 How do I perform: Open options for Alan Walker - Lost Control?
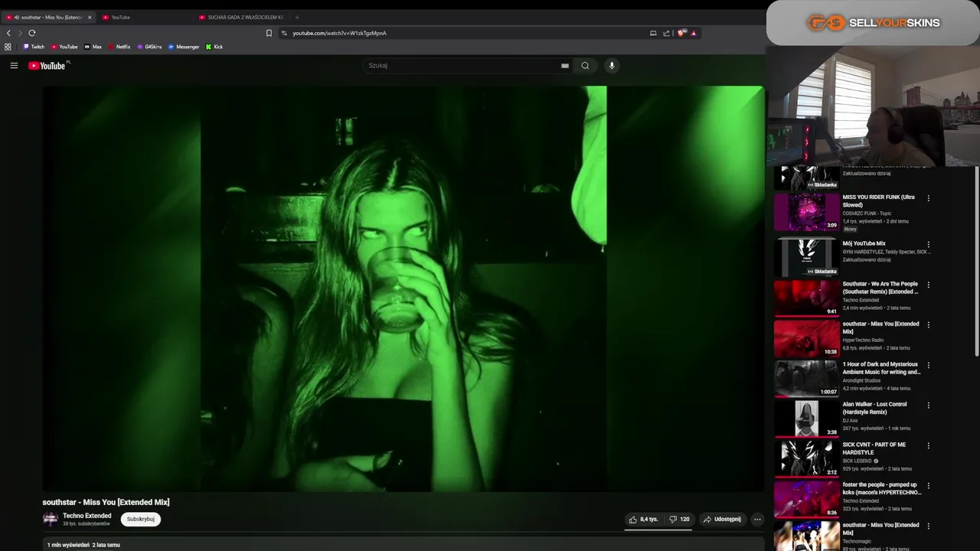(x=929, y=405)
